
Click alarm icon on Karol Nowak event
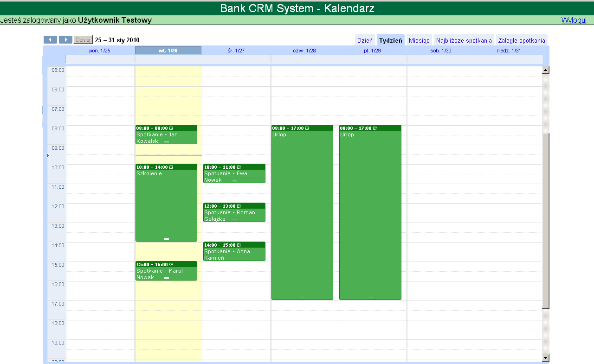pos(171,264)
